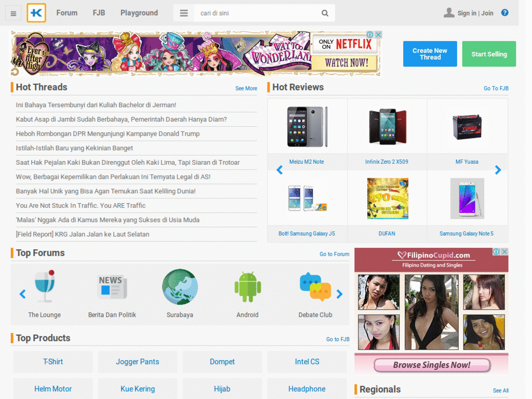This screenshot has height=399, width=532.
Task: Open the help question mark icon
Action: (x=505, y=12)
